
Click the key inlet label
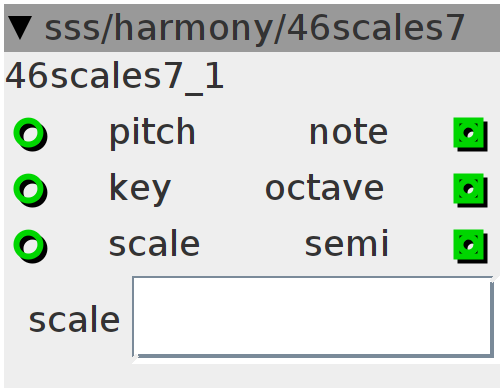tap(140, 189)
